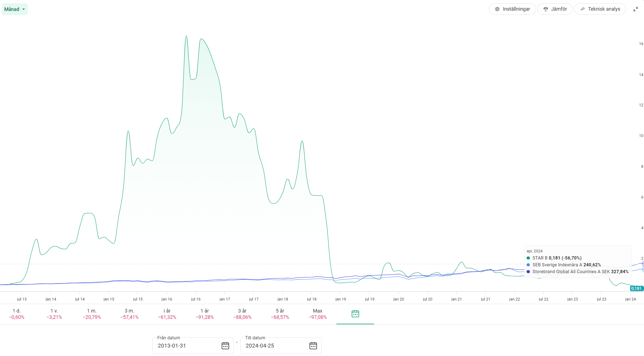Click the Jämför scales icon
Screen dimensions: 644x356
(x=545, y=9)
